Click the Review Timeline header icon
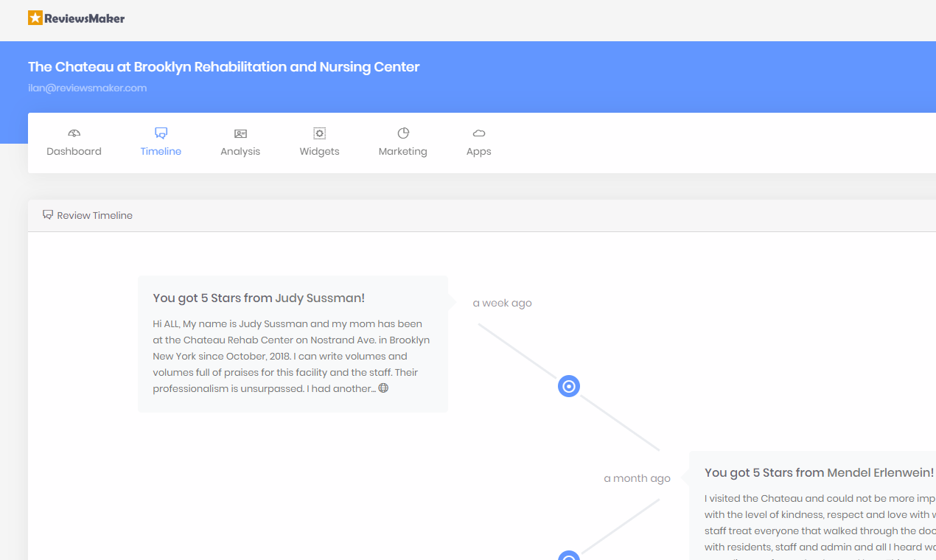 (48, 215)
